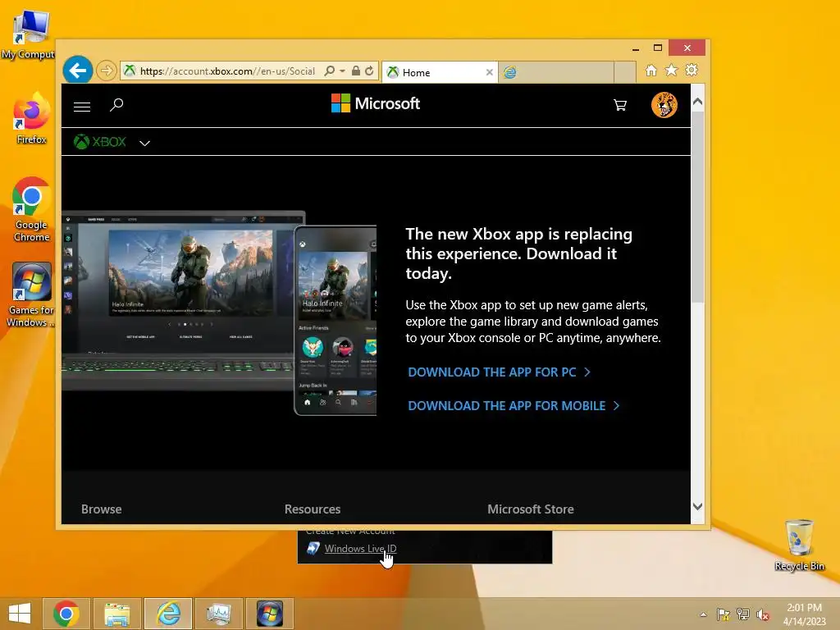Image resolution: width=840 pixels, height=630 pixels.
Task: Click the Windows Live ID link
Action: click(x=361, y=549)
